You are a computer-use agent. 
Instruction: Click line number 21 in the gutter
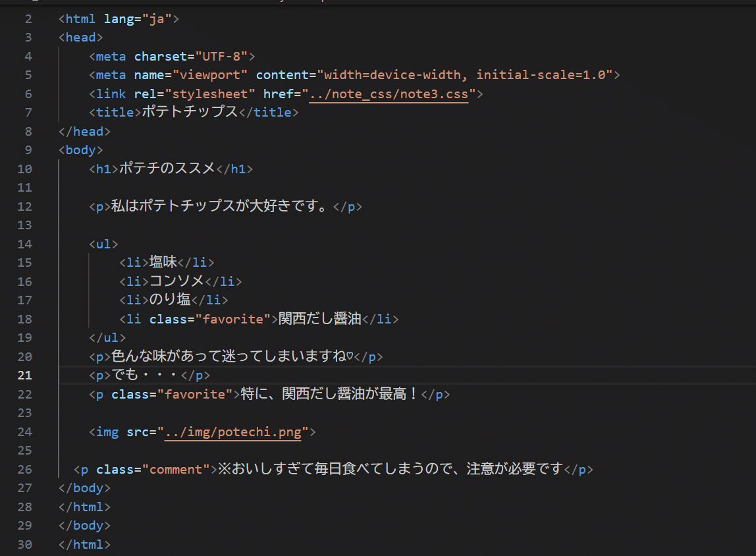pos(24,375)
